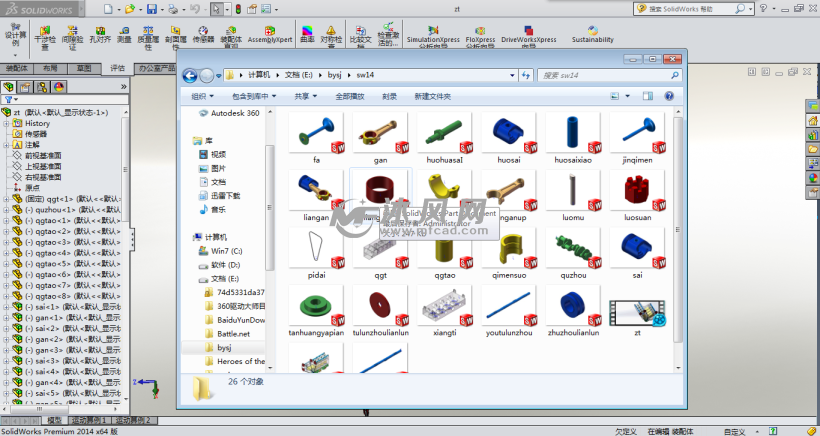Click the 全部播放 Play all button
This screenshot has width=820, height=436.
[x=350, y=96]
